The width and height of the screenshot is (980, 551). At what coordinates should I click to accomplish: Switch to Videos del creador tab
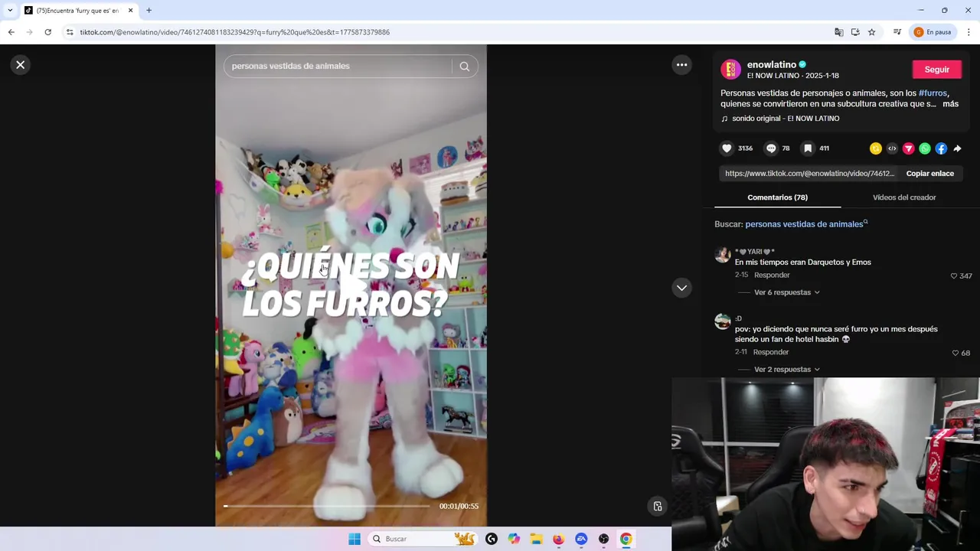click(904, 197)
